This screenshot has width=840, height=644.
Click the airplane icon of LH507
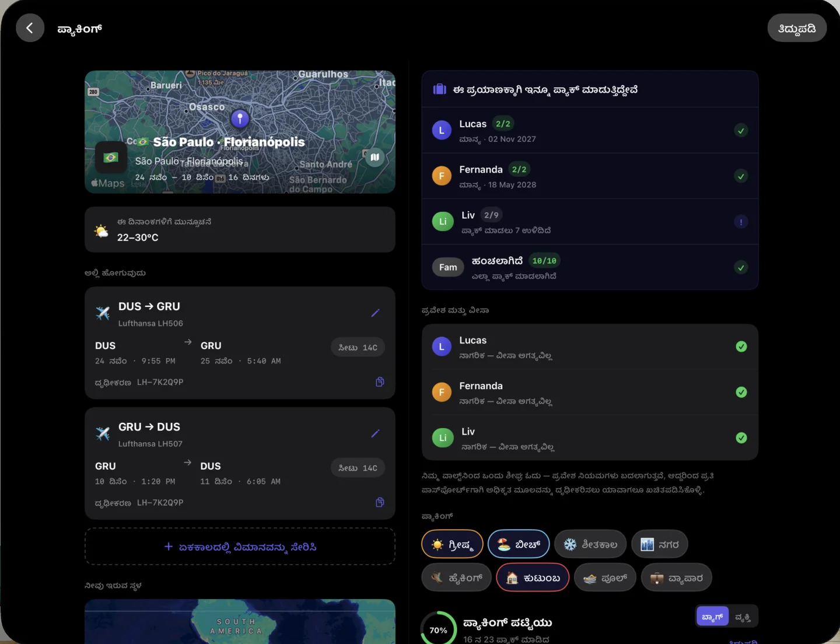click(103, 433)
